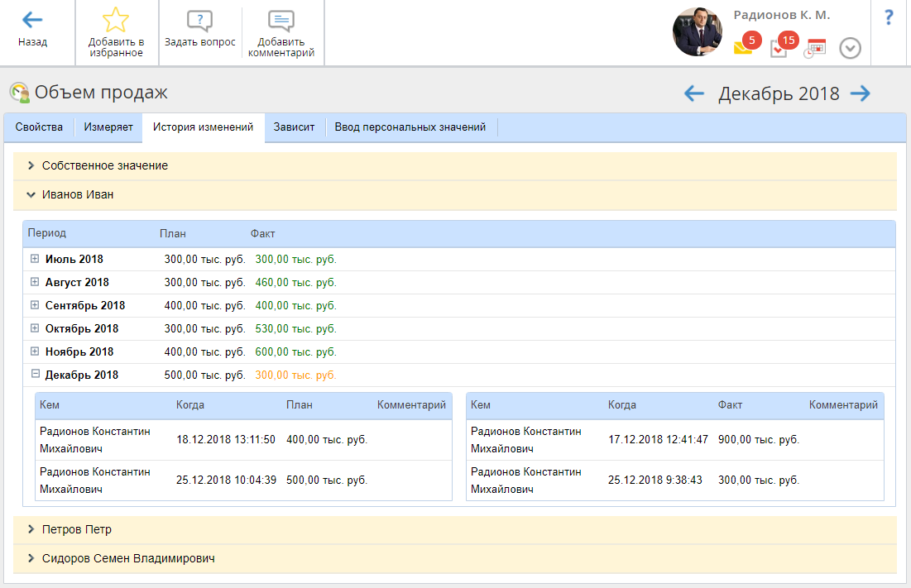
Task: Go to next month arrow
Action: click(x=861, y=93)
